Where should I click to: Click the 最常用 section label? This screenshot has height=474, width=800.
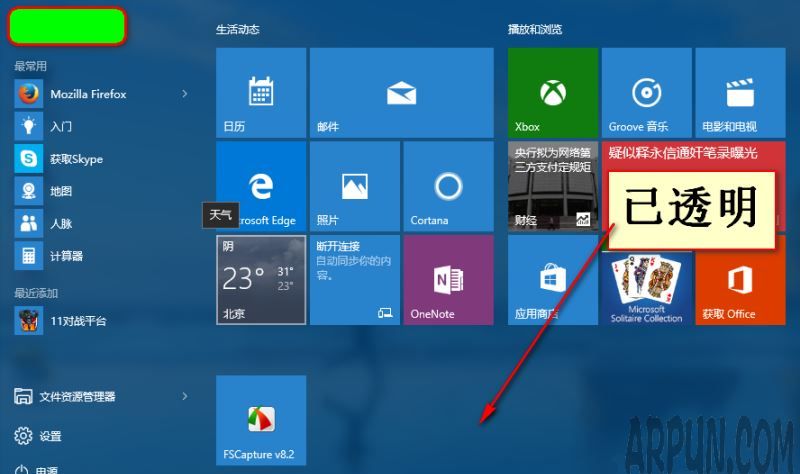[30, 66]
